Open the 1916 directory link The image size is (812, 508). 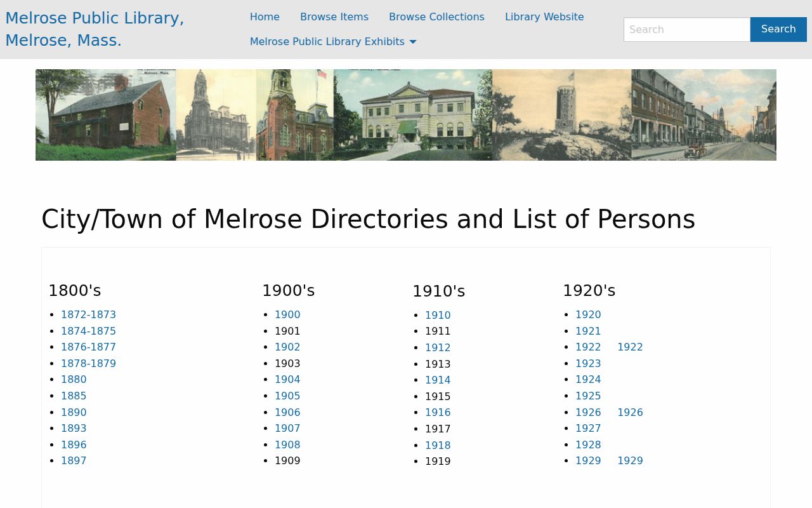pyautogui.click(x=438, y=413)
